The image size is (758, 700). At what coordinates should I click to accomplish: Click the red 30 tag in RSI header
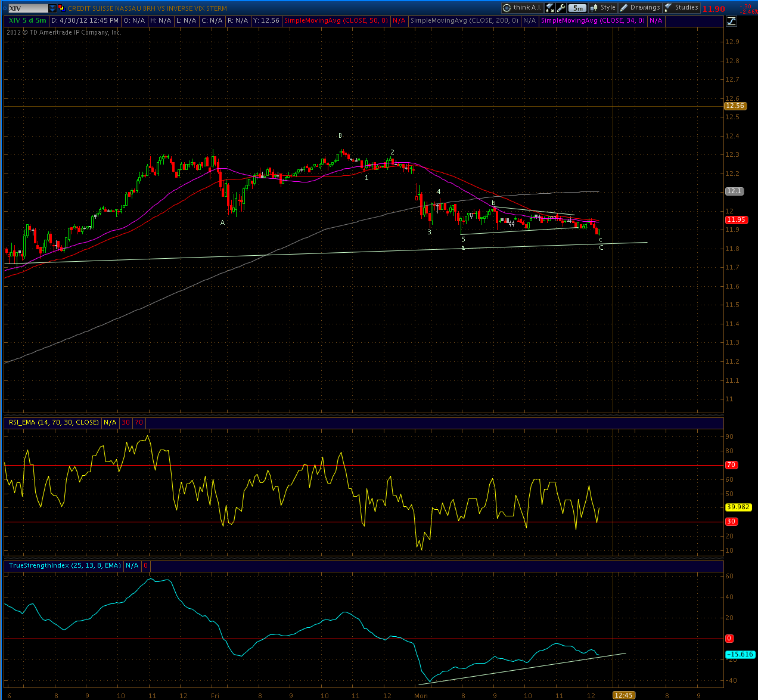click(126, 422)
